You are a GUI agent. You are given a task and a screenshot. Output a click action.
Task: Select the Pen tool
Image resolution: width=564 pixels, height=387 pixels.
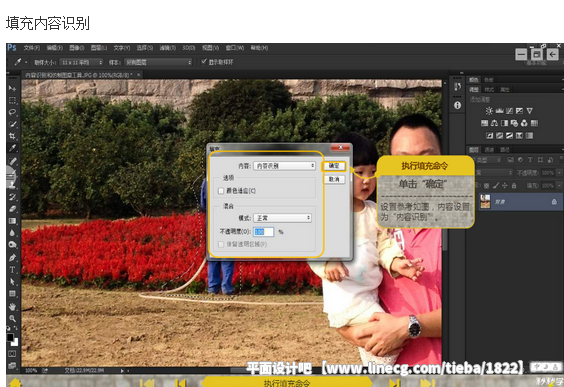tap(13, 258)
